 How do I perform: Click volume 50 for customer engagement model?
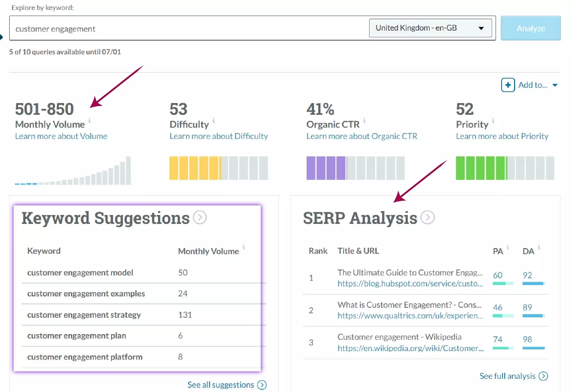[183, 273]
